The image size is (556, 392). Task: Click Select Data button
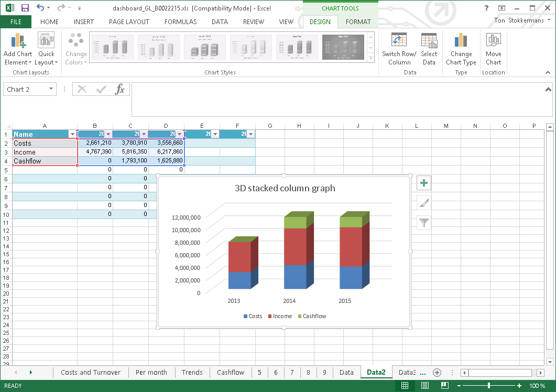(429, 49)
